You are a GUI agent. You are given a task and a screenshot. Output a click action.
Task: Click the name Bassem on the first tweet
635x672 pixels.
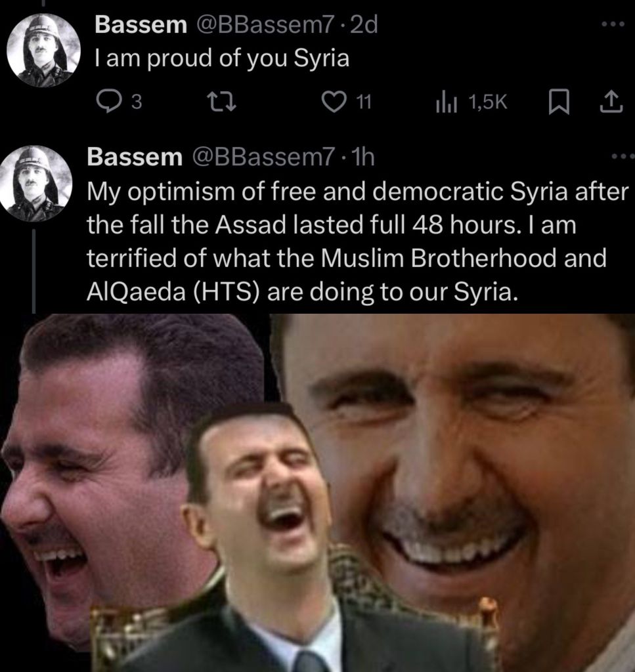(141, 25)
